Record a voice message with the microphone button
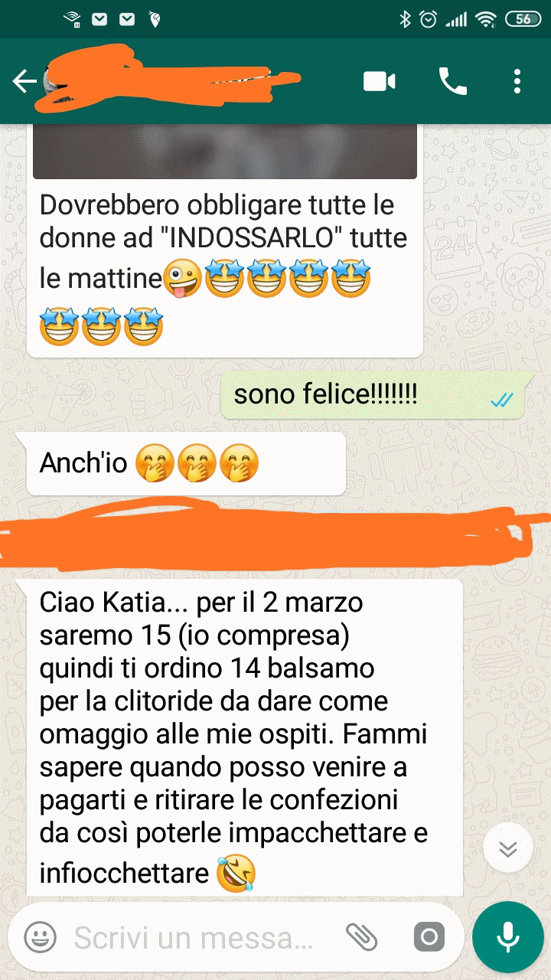 point(507,936)
